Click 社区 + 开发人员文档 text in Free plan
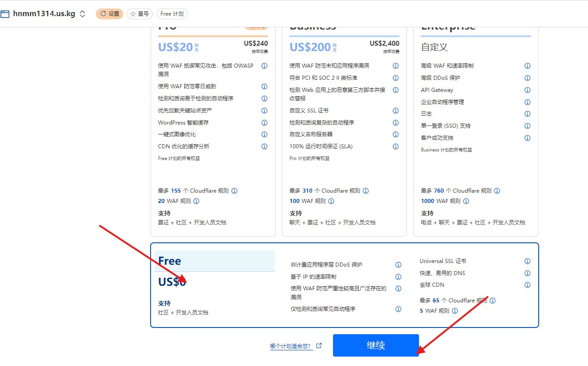 pos(183,313)
